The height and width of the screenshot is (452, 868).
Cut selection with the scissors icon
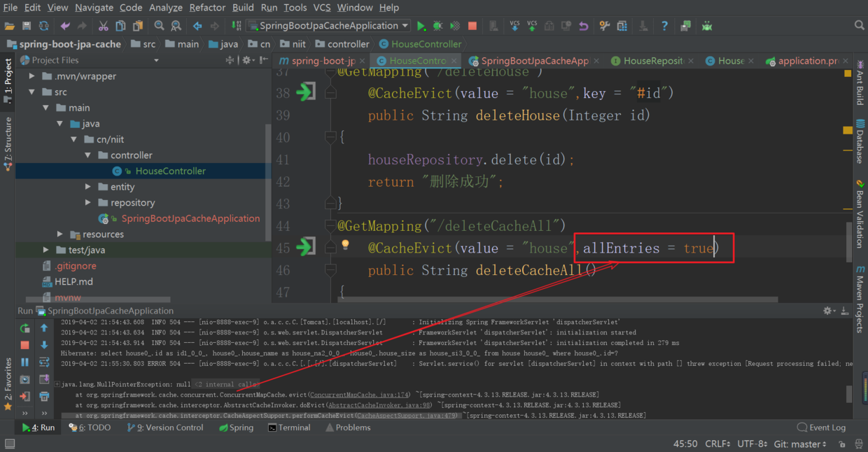click(x=103, y=26)
